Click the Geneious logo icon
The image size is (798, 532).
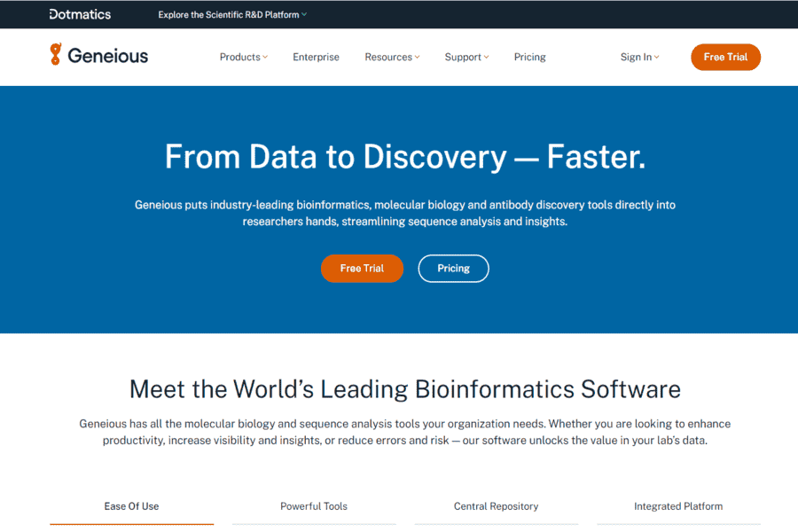(56, 54)
